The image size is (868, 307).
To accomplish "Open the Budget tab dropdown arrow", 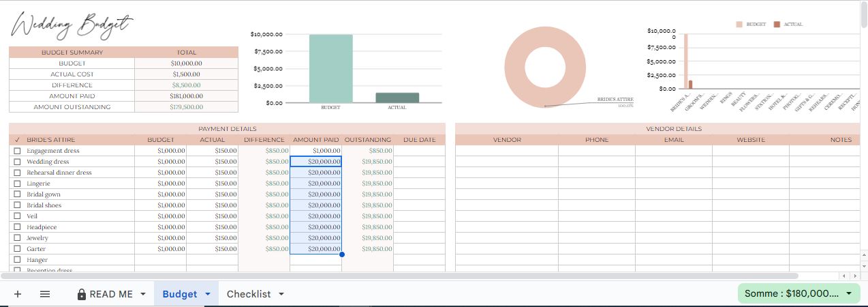I will pyautogui.click(x=207, y=294).
